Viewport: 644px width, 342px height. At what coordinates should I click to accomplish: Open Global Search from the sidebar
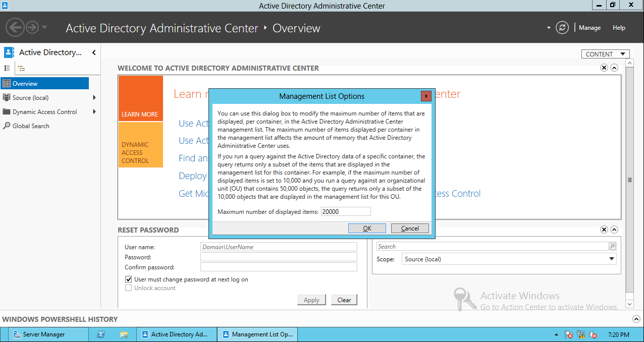click(x=30, y=126)
